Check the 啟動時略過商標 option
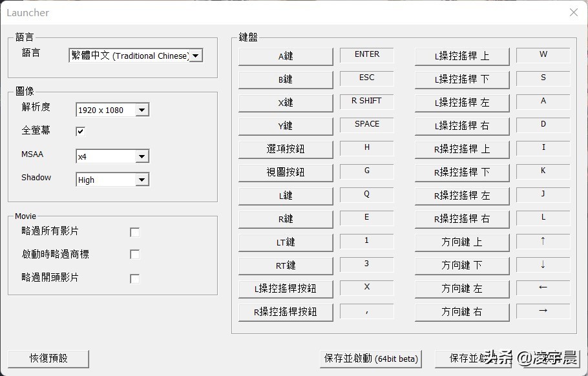 coord(134,255)
